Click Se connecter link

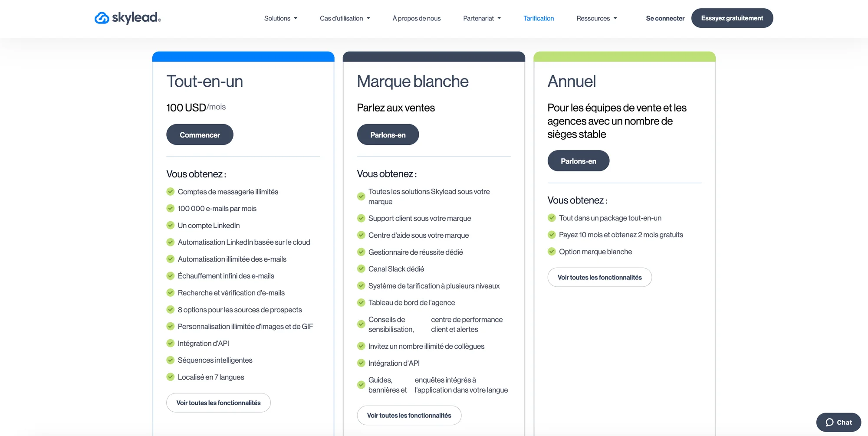[x=665, y=18]
